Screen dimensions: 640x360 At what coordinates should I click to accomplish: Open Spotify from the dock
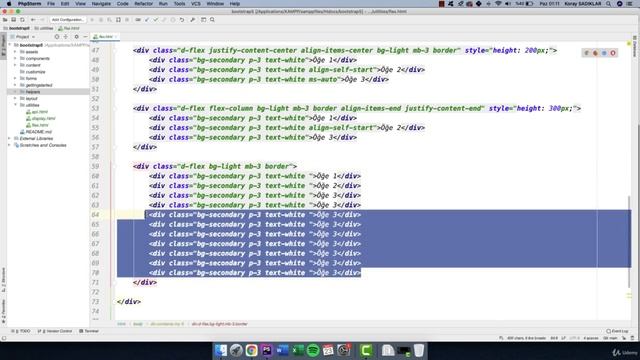point(313,350)
